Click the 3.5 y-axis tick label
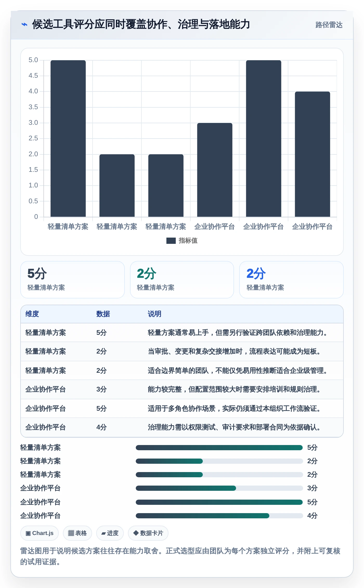The height and width of the screenshot is (588, 364). pos(33,107)
